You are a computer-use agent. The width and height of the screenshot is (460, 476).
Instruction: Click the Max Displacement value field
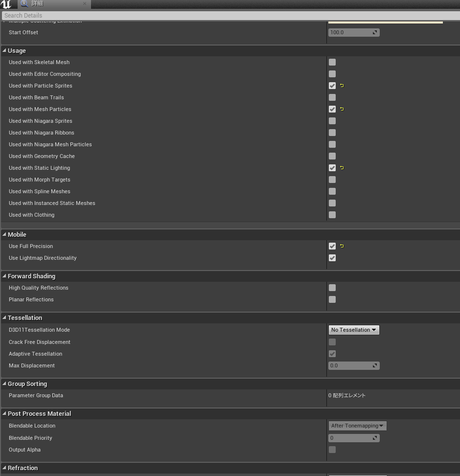pos(354,365)
